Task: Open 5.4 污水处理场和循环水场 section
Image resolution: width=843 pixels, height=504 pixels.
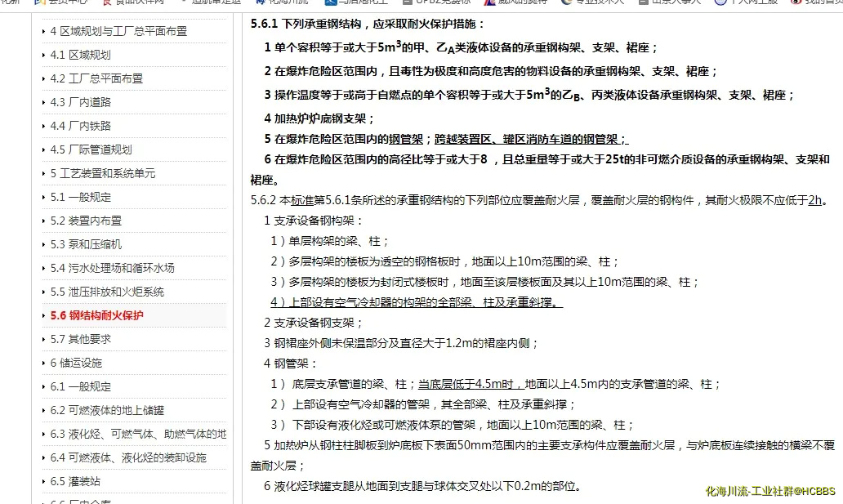Action: click(112, 268)
